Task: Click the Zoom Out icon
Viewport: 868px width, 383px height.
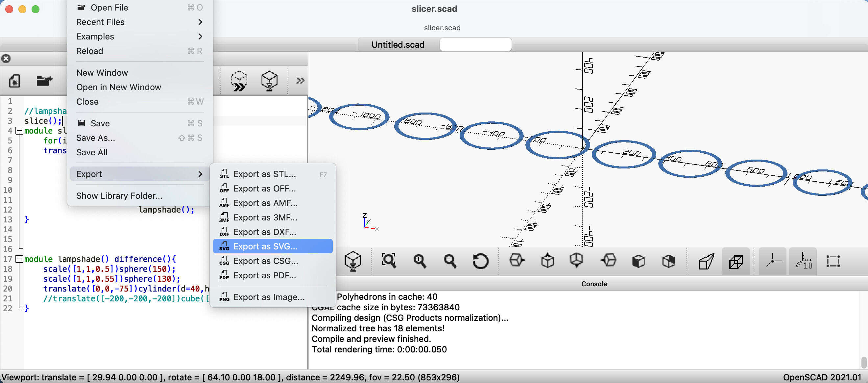Action: tap(450, 261)
